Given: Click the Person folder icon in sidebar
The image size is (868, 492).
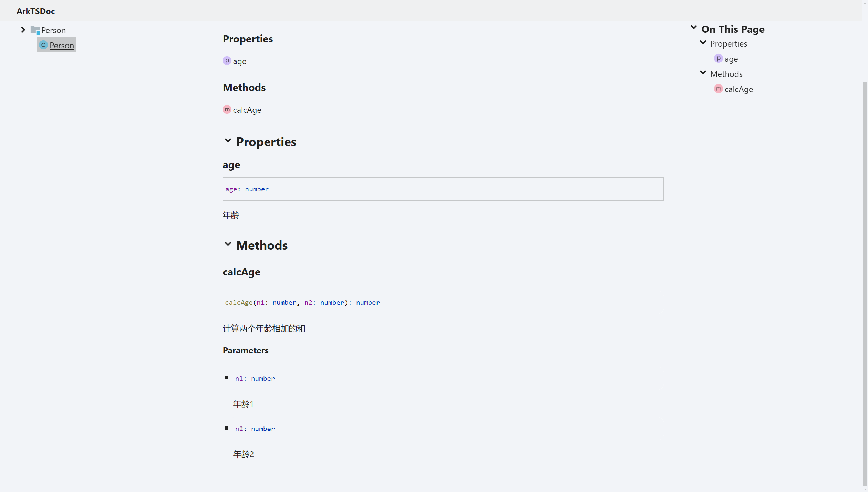Looking at the screenshot, I should point(35,30).
